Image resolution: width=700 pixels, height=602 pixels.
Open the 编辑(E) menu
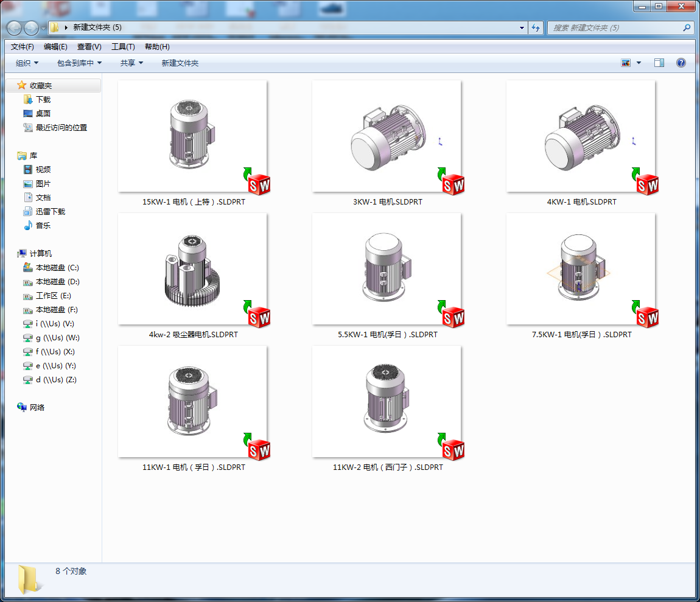click(x=55, y=47)
